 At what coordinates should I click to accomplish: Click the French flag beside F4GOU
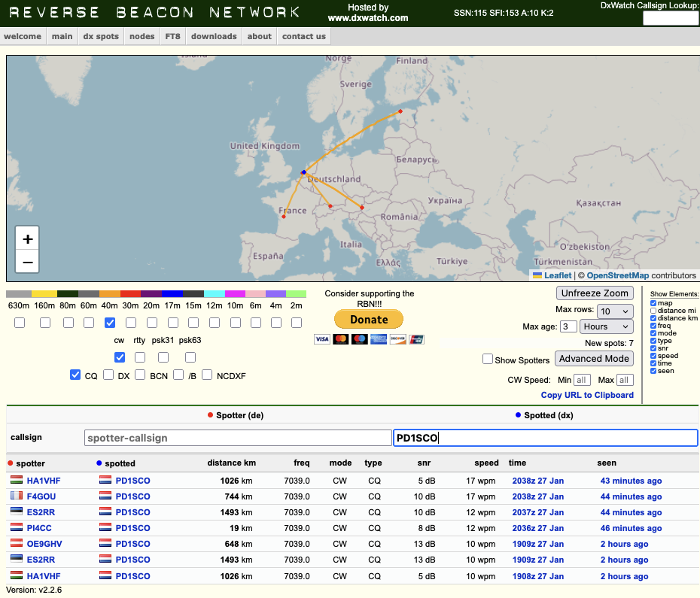17,496
